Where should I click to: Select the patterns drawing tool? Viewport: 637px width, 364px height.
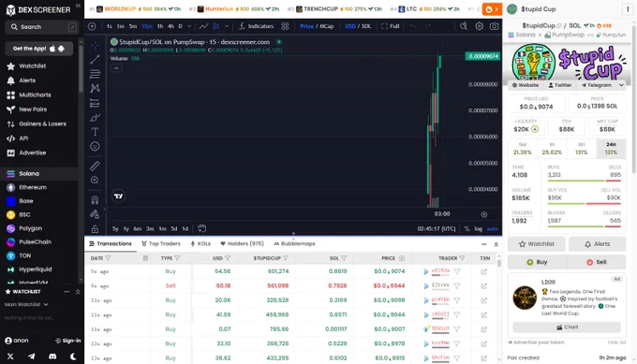tap(95, 88)
